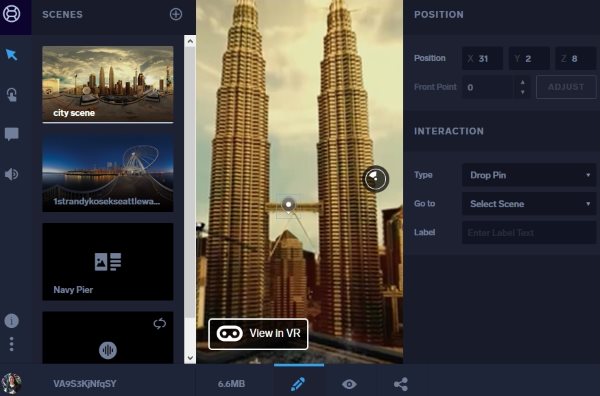Viewport: 600px width, 396px height.
Task: Select the city scene thumbnail
Action: [x=108, y=84]
